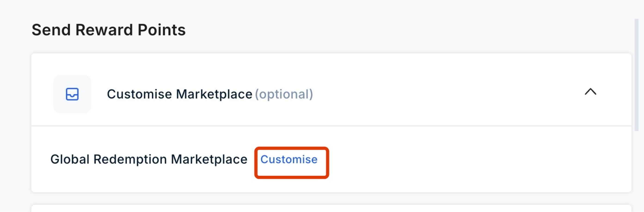
Task: Click the Global Redemption Marketplace label
Action: (x=149, y=159)
